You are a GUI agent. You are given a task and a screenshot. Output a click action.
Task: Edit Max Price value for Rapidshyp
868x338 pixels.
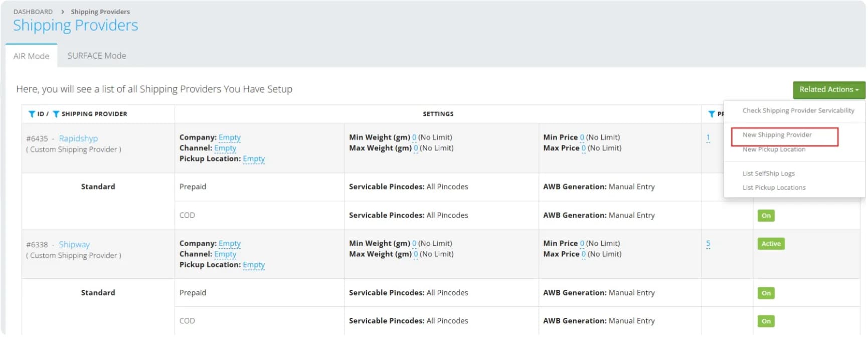pos(583,148)
